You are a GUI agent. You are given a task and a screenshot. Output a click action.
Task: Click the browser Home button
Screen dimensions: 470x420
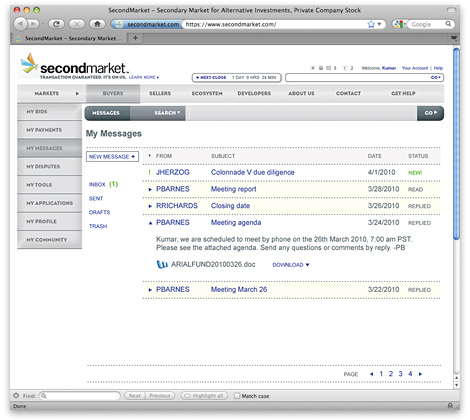(97, 24)
